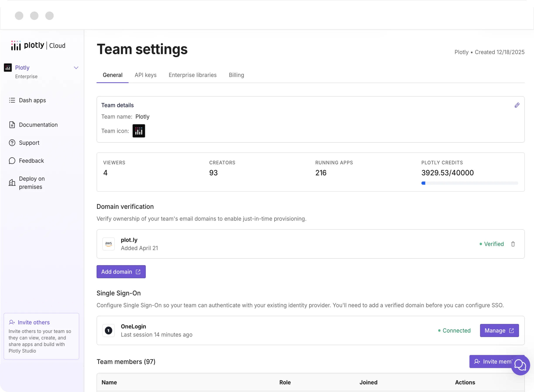This screenshot has width=534, height=392.
Task: Edit team details with pencil icon
Action: point(517,105)
